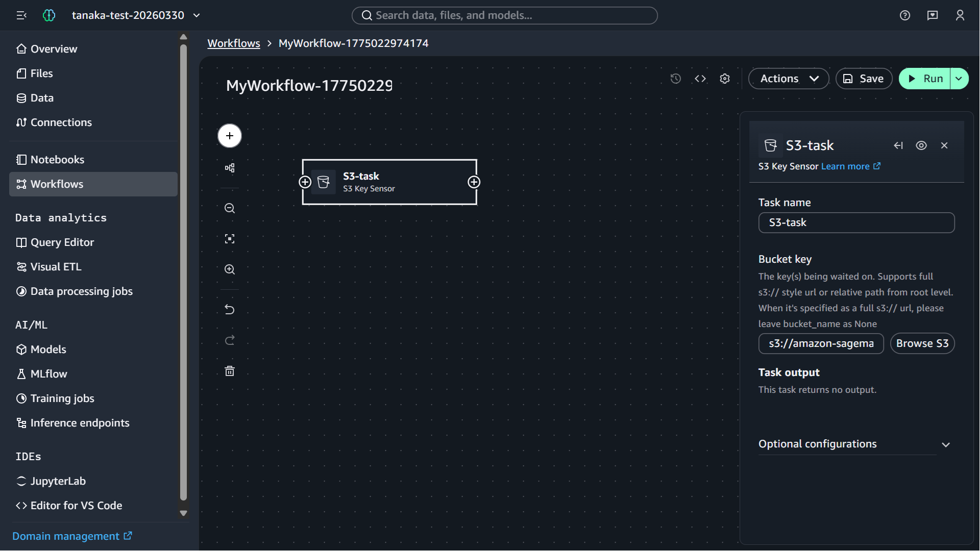
Task: Open Data in sidebar
Action: coord(93,98)
